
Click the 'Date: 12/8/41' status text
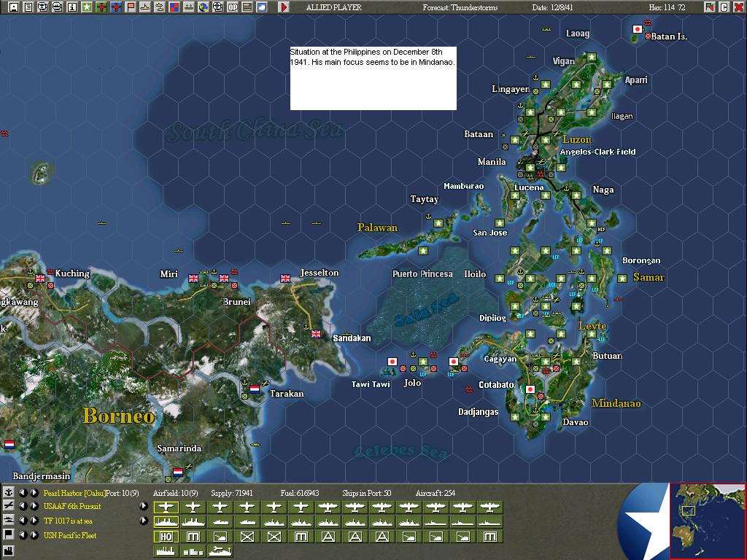(552, 7)
